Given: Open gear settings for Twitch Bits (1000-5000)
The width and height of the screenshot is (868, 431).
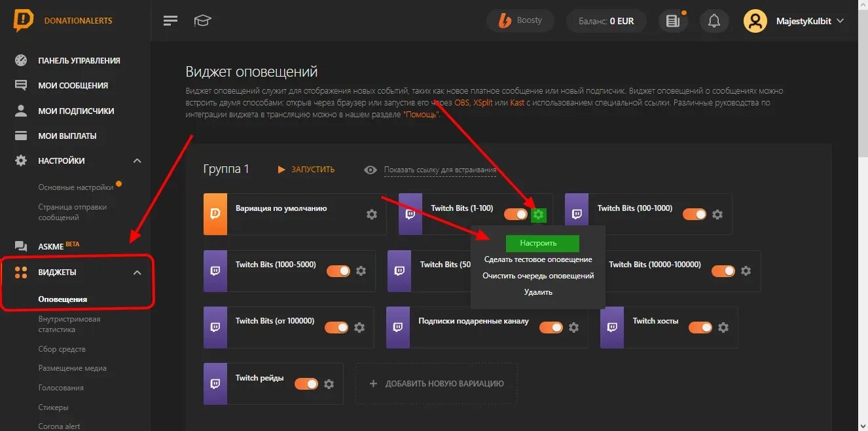Looking at the screenshot, I should coord(361,271).
